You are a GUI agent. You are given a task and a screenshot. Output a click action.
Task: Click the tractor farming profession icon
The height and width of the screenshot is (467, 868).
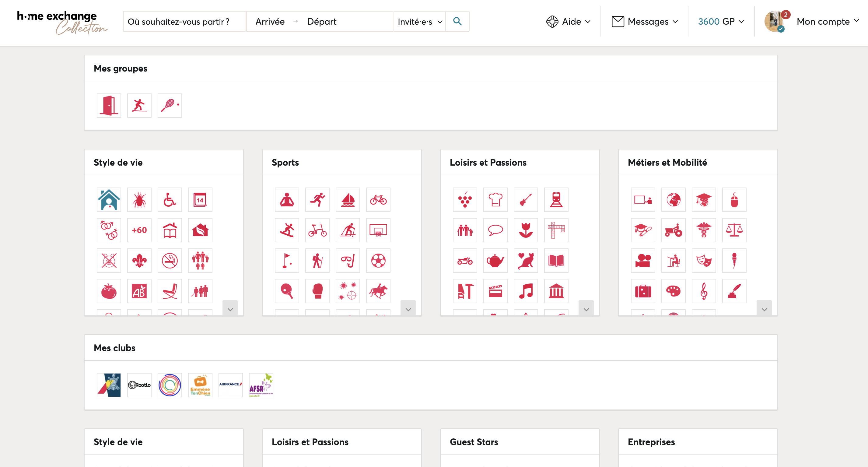point(673,230)
